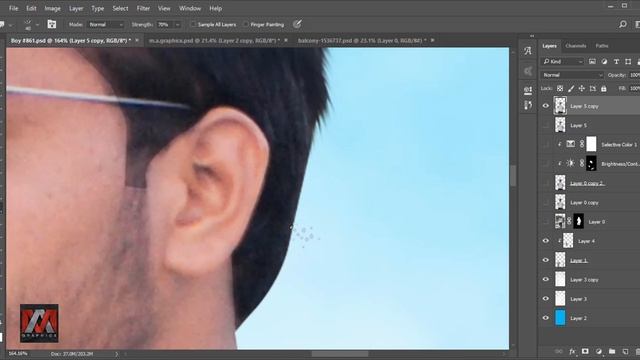Hide Layer 3 copy visibility eye
The image size is (640, 360).
(546, 279)
